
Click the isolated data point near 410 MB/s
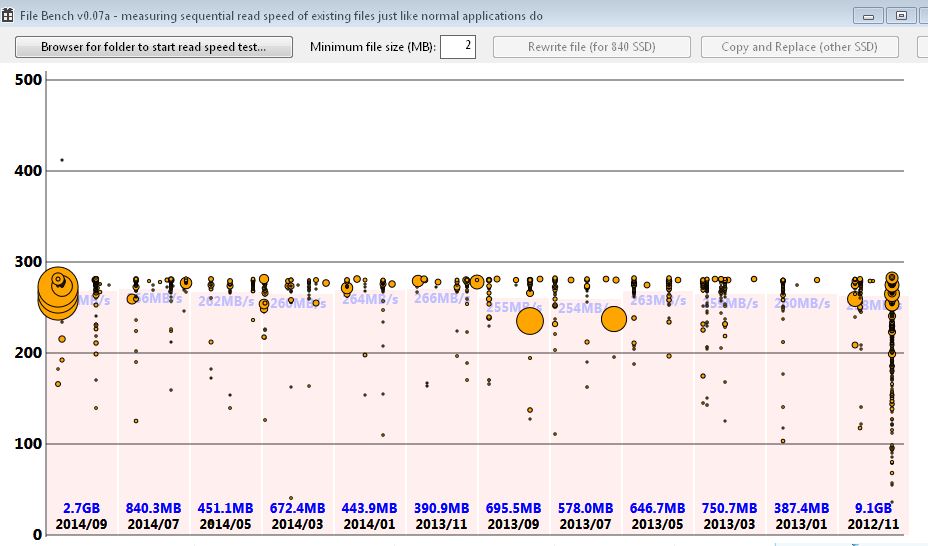[x=62, y=160]
